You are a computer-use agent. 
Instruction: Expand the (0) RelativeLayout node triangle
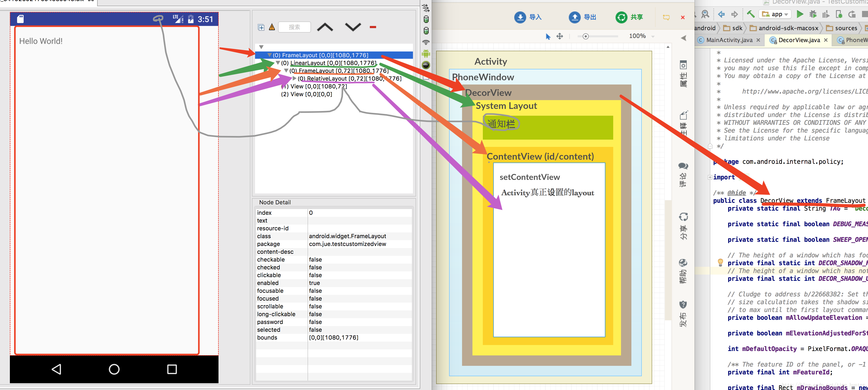(x=294, y=78)
